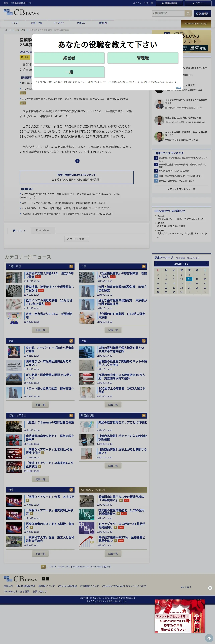Click page number 1 pagination circle

(x=77, y=161)
